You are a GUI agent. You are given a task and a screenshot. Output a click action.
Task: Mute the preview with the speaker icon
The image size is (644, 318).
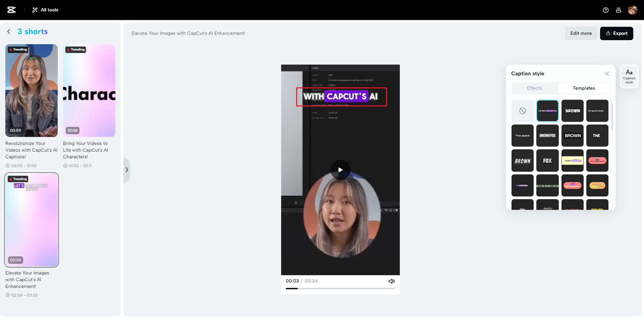tap(391, 281)
